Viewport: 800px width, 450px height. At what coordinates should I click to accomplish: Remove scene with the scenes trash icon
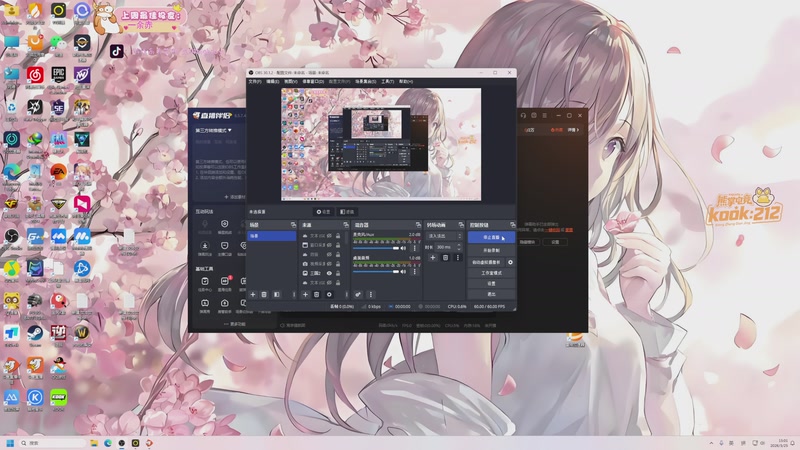pos(264,294)
